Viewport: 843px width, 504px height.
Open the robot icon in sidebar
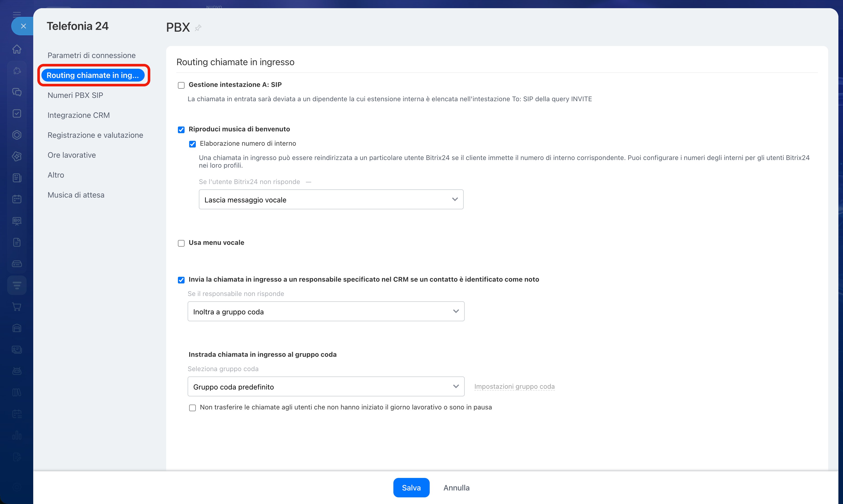point(17,371)
